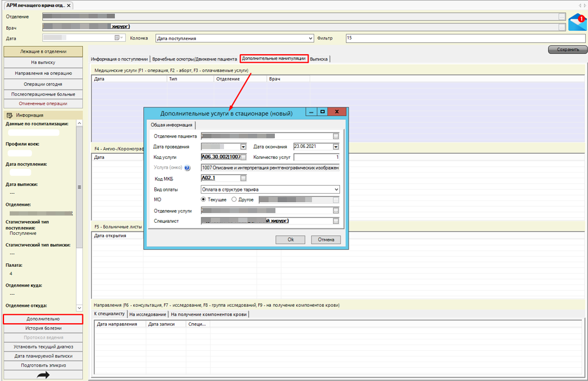
Task: Click the Код услуги input field
Action: click(x=221, y=157)
